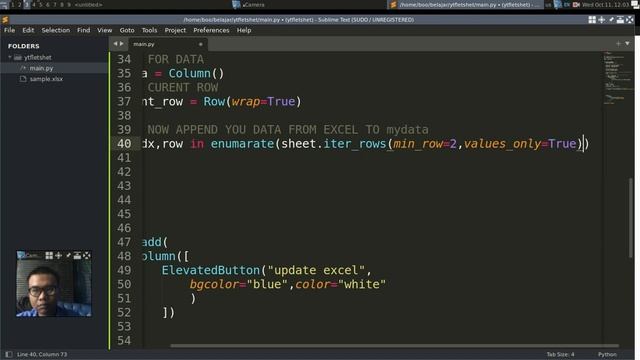Click the comment on line 39
Viewport: 640px width, 360px height.
click(288, 129)
